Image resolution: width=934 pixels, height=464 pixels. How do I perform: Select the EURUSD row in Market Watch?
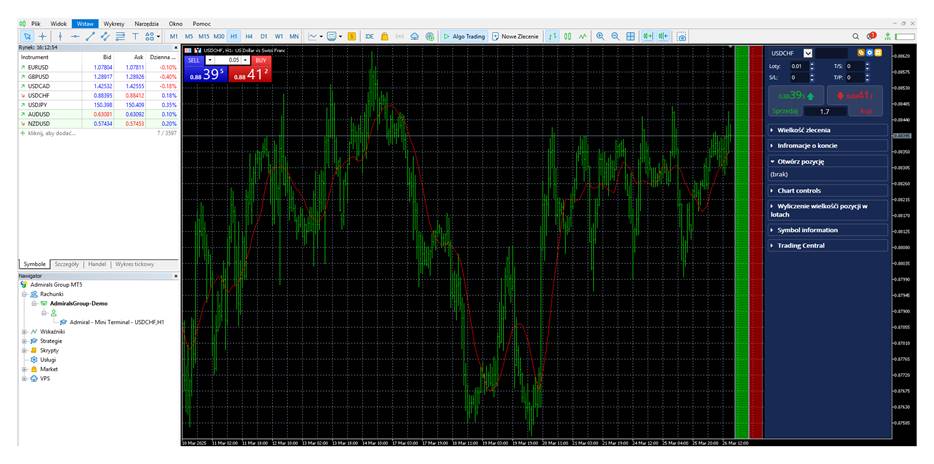(x=98, y=67)
